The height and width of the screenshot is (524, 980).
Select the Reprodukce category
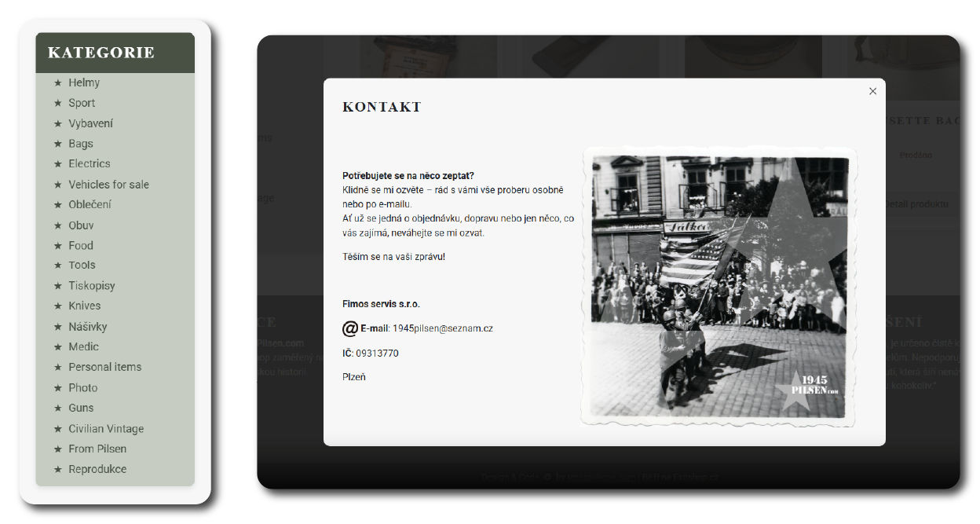(x=97, y=469)
